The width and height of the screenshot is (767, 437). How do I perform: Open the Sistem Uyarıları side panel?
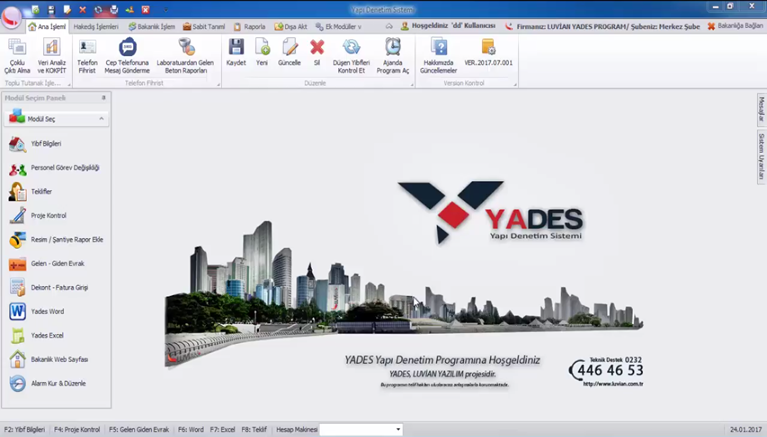point(760,155)
